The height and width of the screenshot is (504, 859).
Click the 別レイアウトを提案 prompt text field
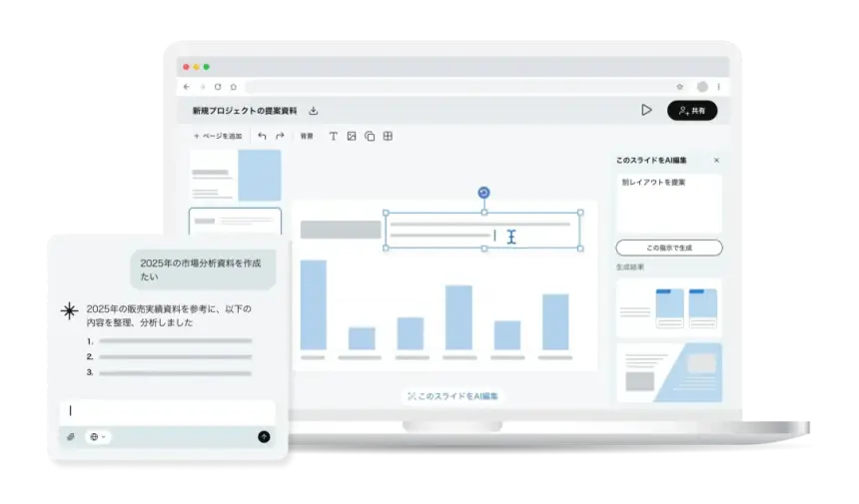(668, 203)
